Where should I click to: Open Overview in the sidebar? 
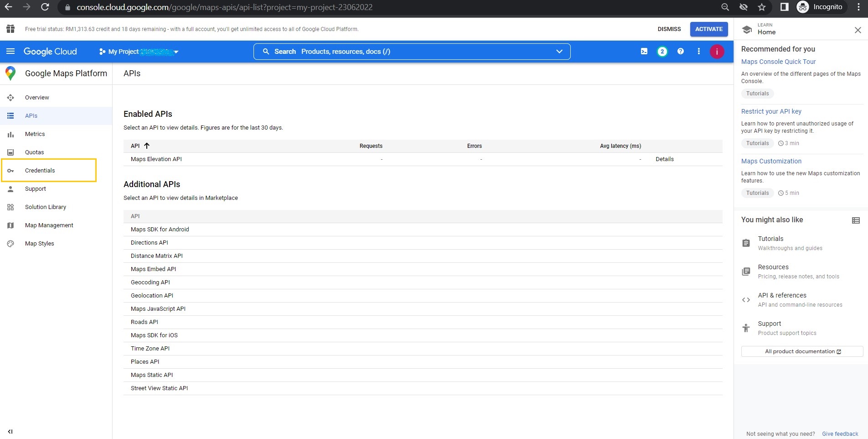click(x=56, y=98)
